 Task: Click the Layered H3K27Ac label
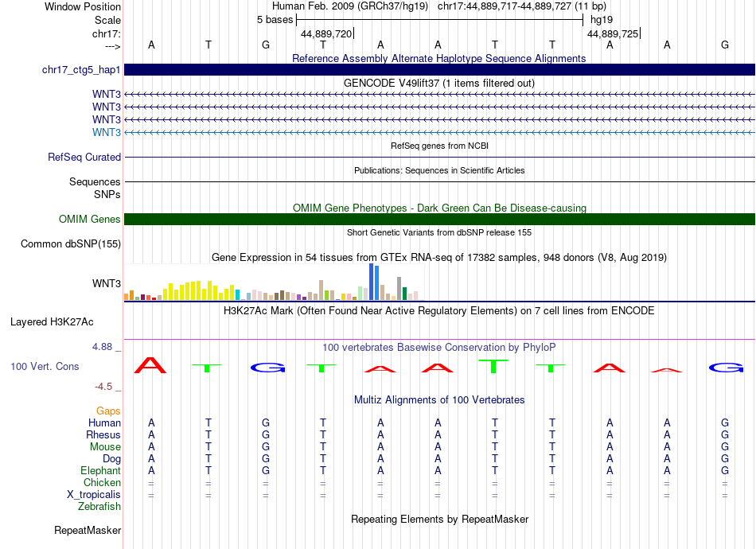[52, 322]
